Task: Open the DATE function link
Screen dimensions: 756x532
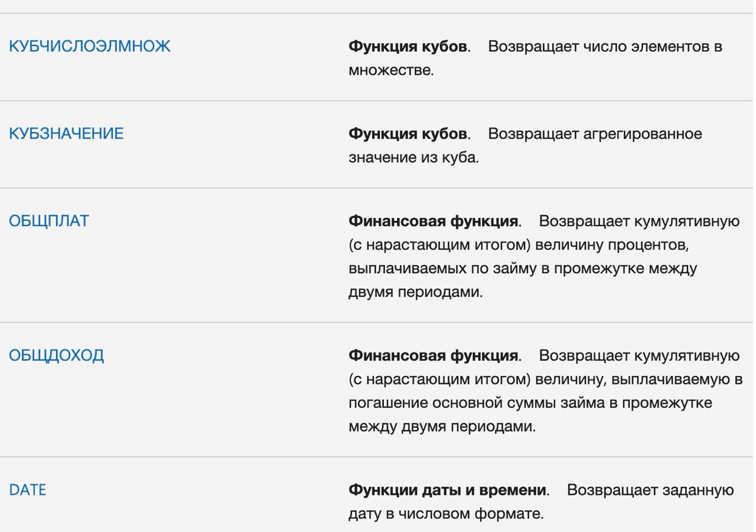Action: 27,490
